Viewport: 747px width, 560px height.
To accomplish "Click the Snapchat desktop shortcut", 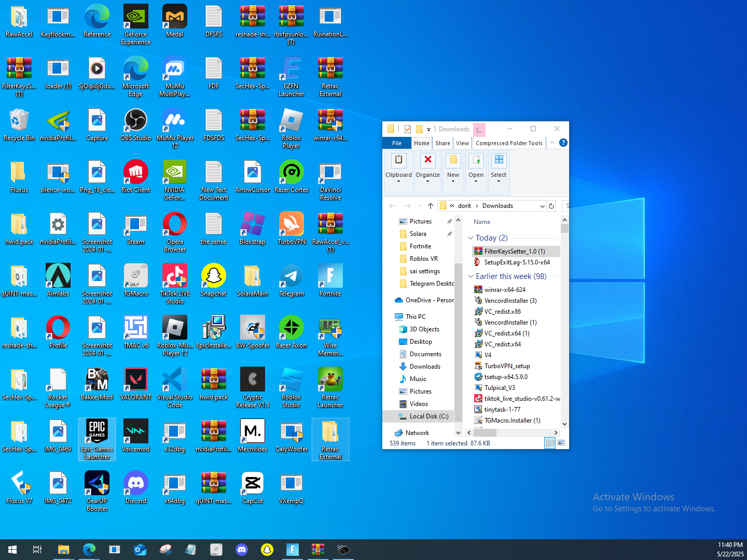I will click(x=214, y=276).
